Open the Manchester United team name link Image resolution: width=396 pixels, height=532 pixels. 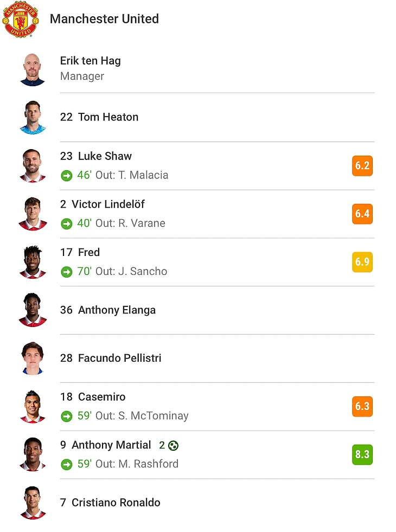point(104,19)
